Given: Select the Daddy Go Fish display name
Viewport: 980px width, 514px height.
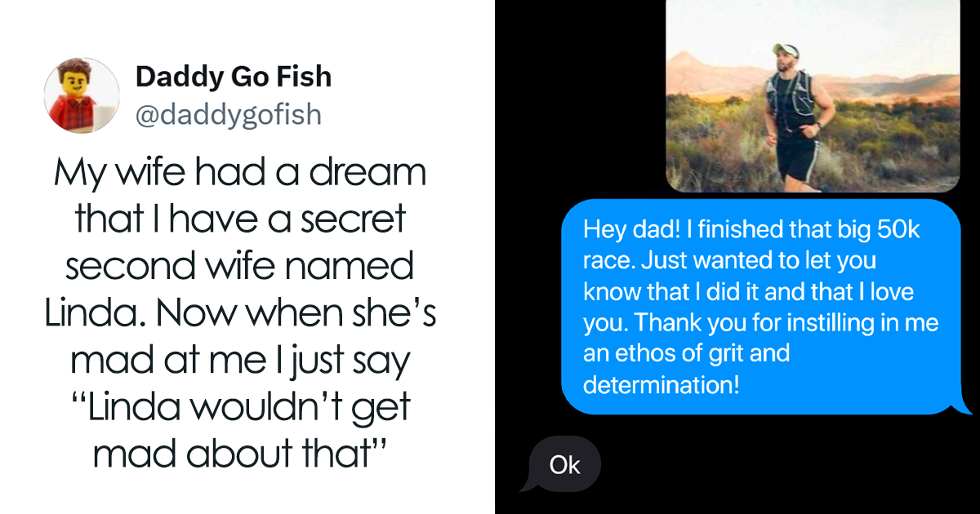Looking at the screenshot, I should click(x=234, y=76).
